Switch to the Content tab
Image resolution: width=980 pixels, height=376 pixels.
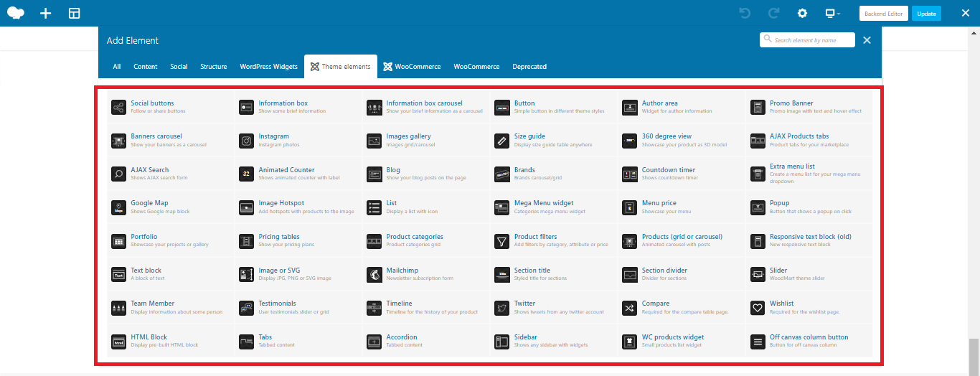coord(146,67)
